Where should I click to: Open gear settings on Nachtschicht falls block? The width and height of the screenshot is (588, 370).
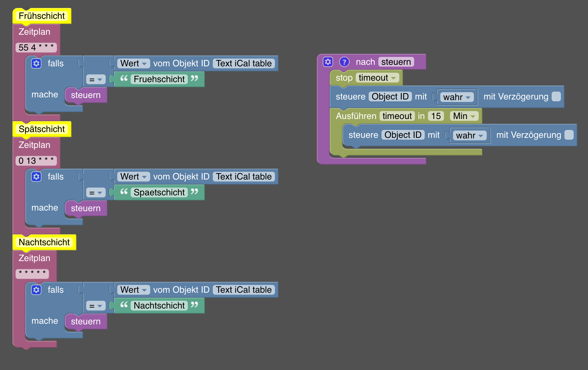(x=36, y=290)
